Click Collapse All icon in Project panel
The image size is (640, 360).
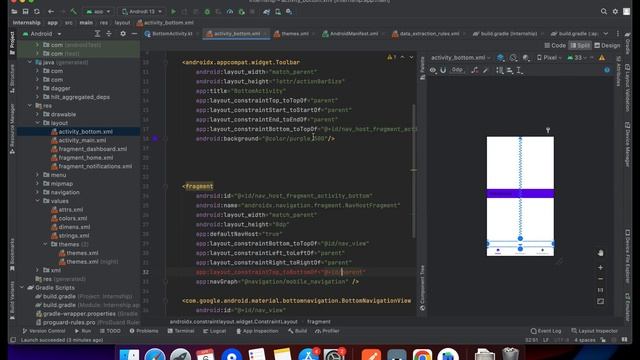tap(109, 34)
